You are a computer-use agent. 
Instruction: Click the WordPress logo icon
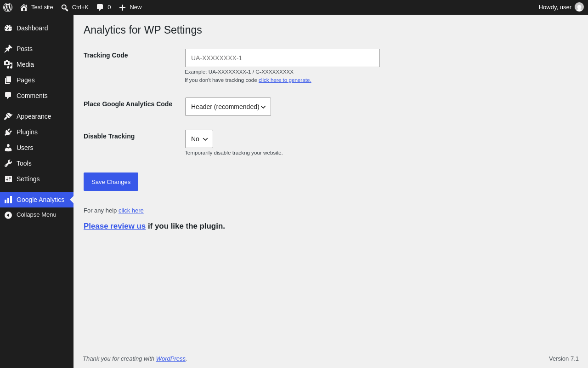(8, 7)
